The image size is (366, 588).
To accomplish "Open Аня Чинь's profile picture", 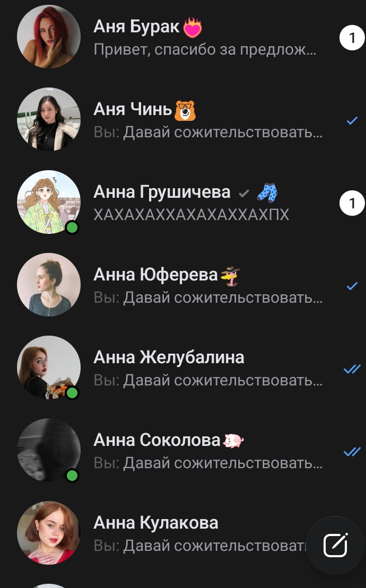I will click(49, 119).
